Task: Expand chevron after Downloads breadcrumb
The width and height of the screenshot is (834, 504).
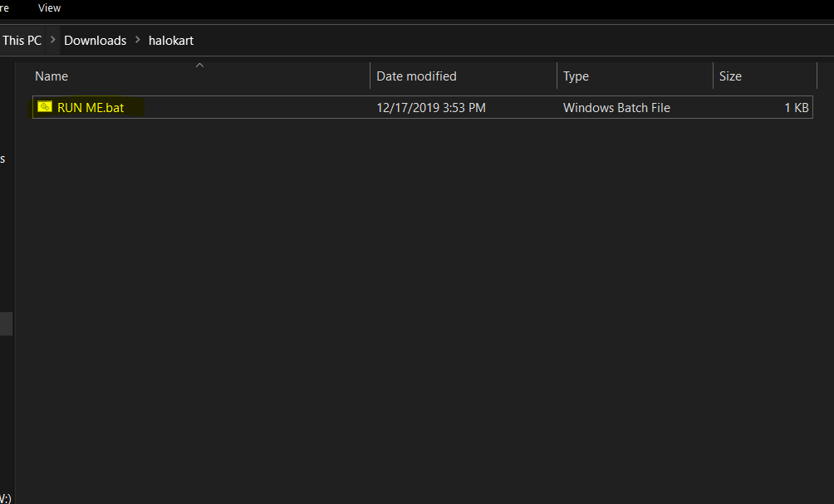Action: (x=138, y=40)
